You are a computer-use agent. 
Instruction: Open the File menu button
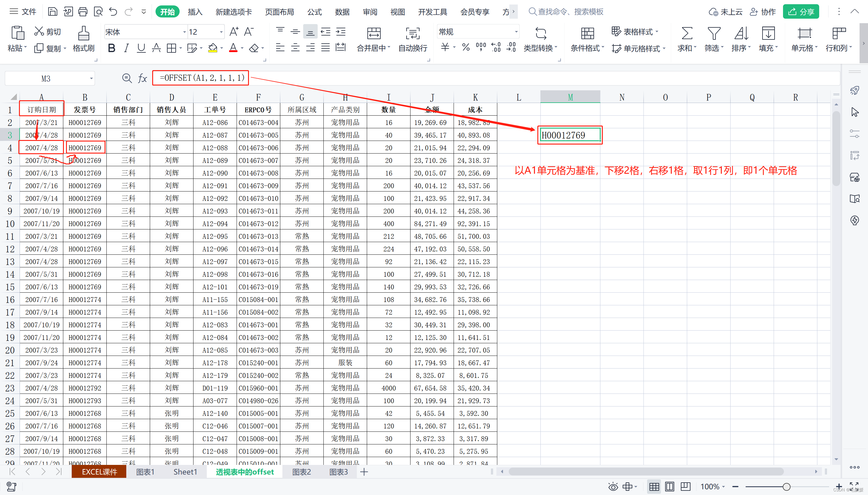23,11
